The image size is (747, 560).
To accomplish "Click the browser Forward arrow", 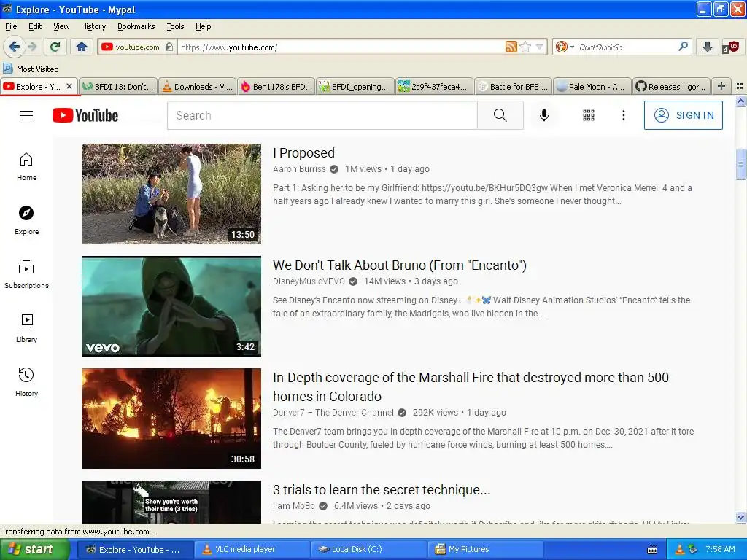I will (32, 47).
